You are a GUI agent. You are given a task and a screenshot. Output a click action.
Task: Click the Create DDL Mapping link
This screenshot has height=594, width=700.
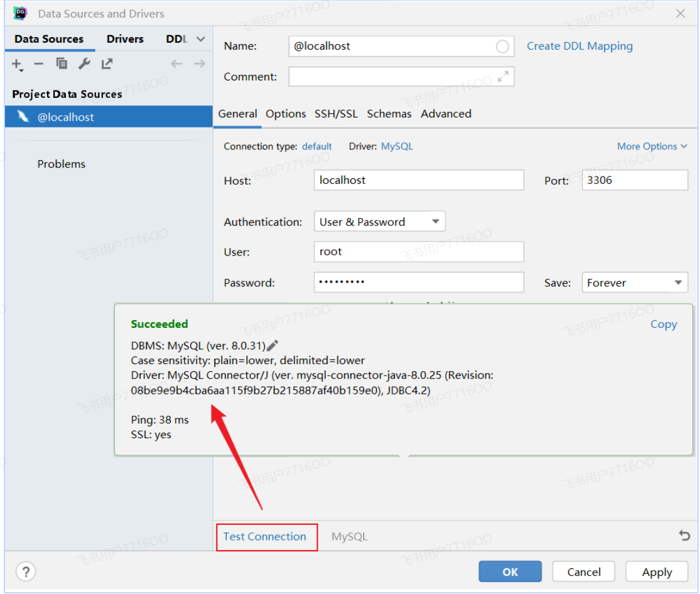pyautogui.click(x=579, y=46)
